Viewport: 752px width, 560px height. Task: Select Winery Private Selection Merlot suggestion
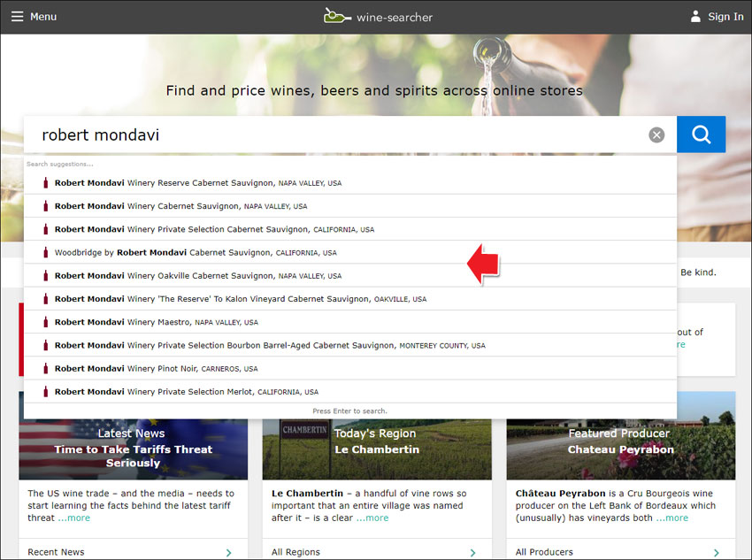[350, 391]
